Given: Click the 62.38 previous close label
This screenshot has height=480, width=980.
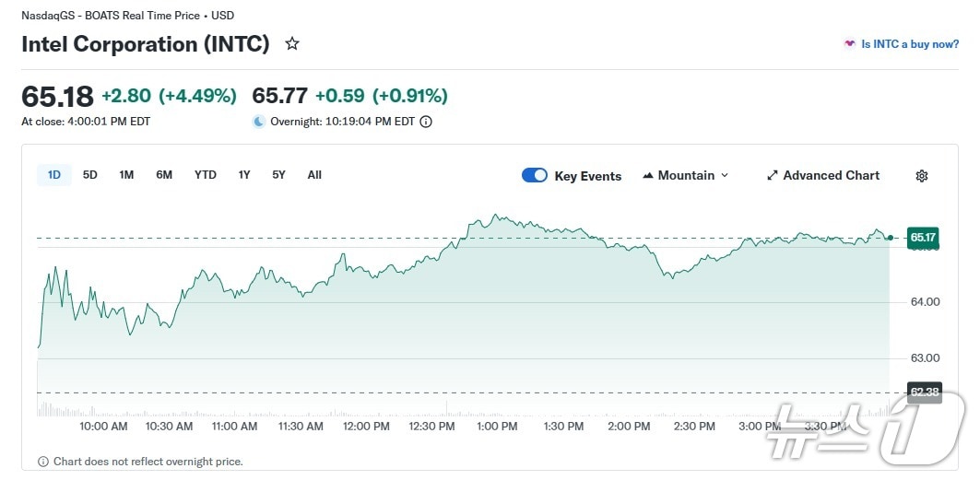Looking at the screenshot, I should tap(924, 392).
